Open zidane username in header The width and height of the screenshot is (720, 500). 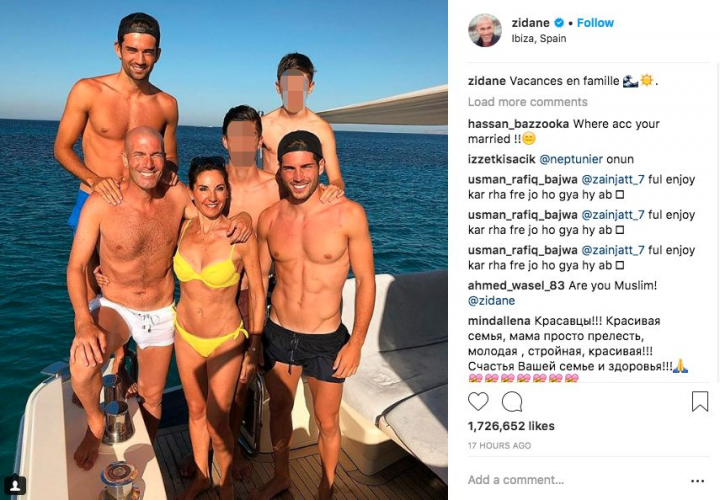click(x=530, y=23)
